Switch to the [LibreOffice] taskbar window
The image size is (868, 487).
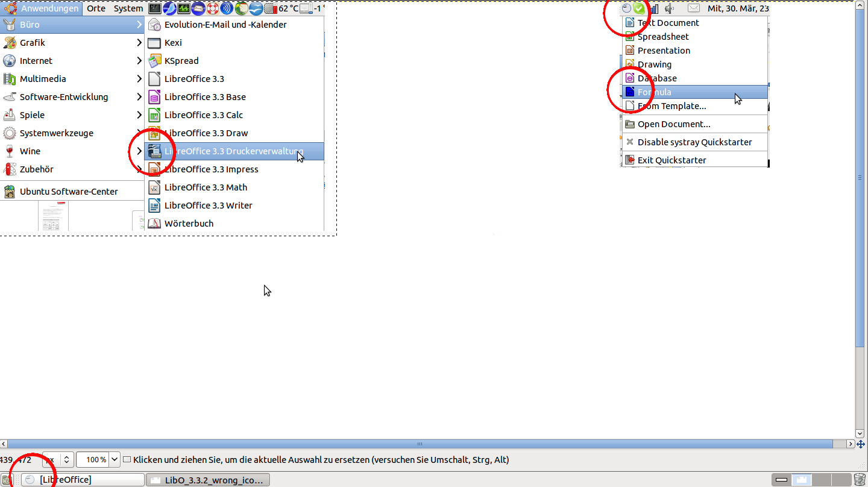[x=83, y=480]
